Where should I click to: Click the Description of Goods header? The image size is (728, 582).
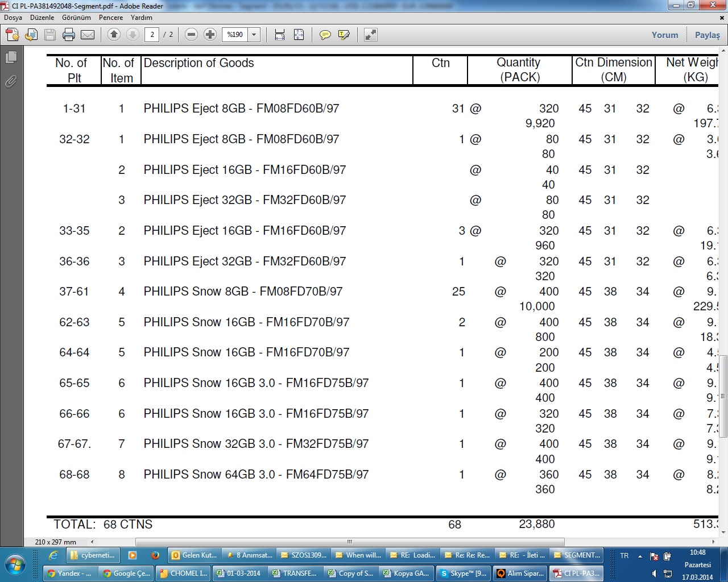(x=198, y=63)
